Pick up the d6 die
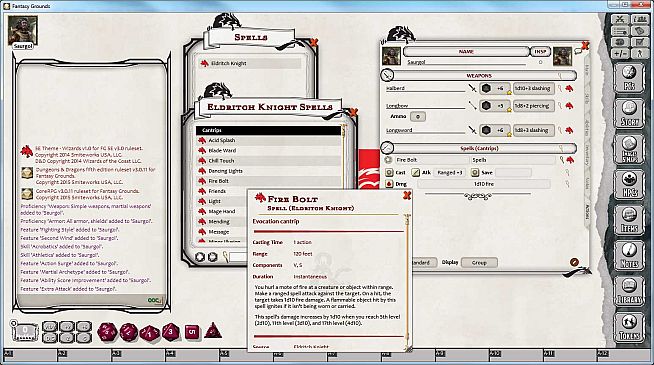The image size is (654, 365). 192,332
